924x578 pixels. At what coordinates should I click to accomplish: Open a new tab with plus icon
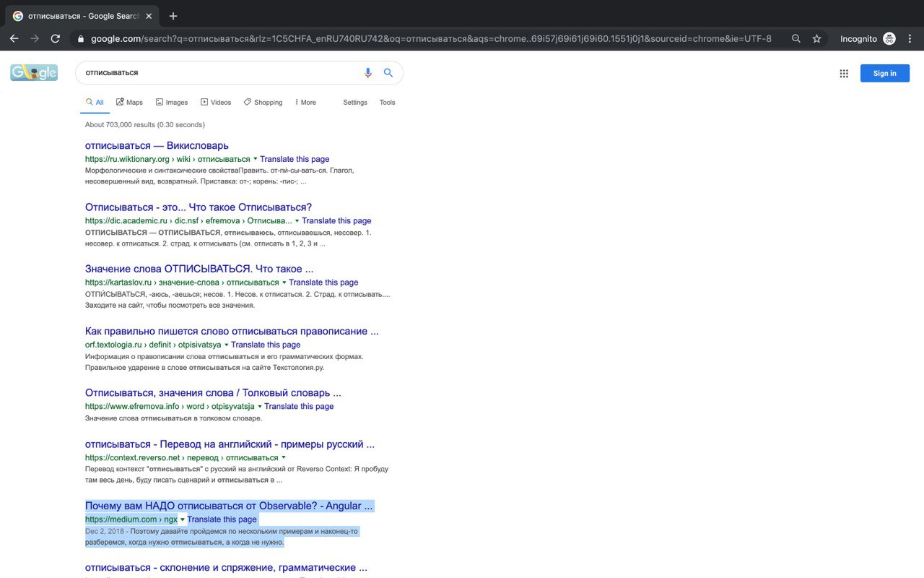173,16
